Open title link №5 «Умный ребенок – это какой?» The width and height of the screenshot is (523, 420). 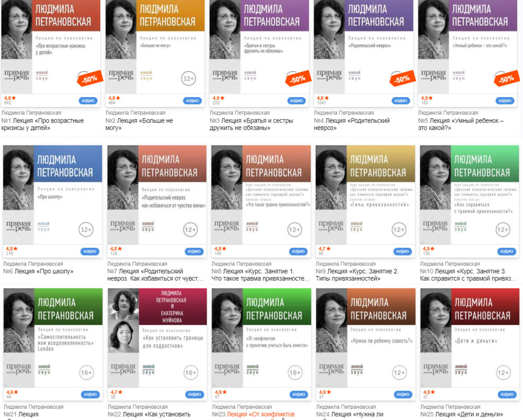461,124
